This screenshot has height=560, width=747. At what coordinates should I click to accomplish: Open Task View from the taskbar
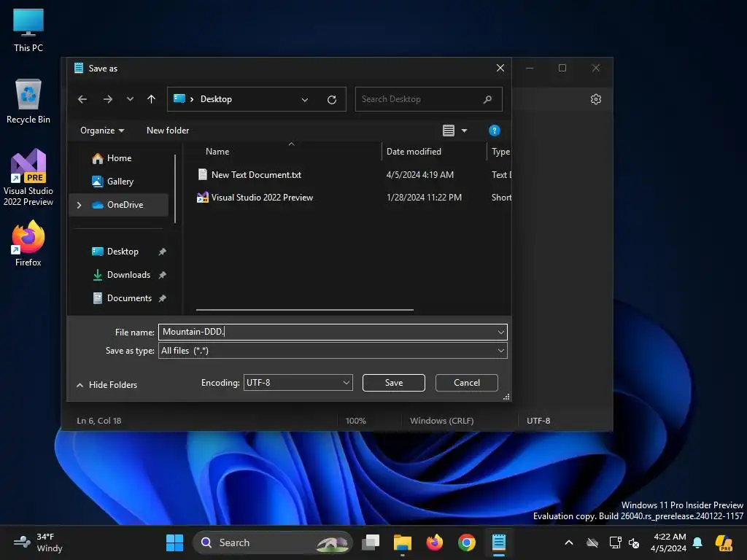click(x=371, y=542)
